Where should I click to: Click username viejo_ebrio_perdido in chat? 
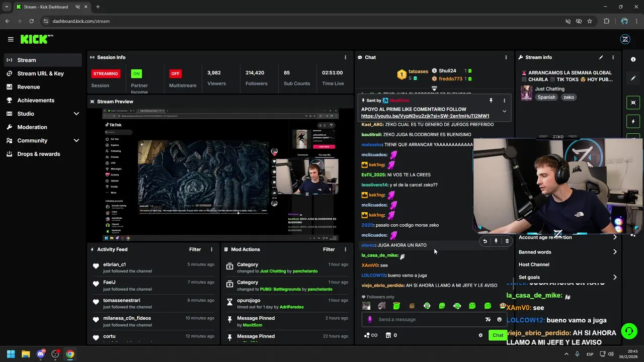383,286
